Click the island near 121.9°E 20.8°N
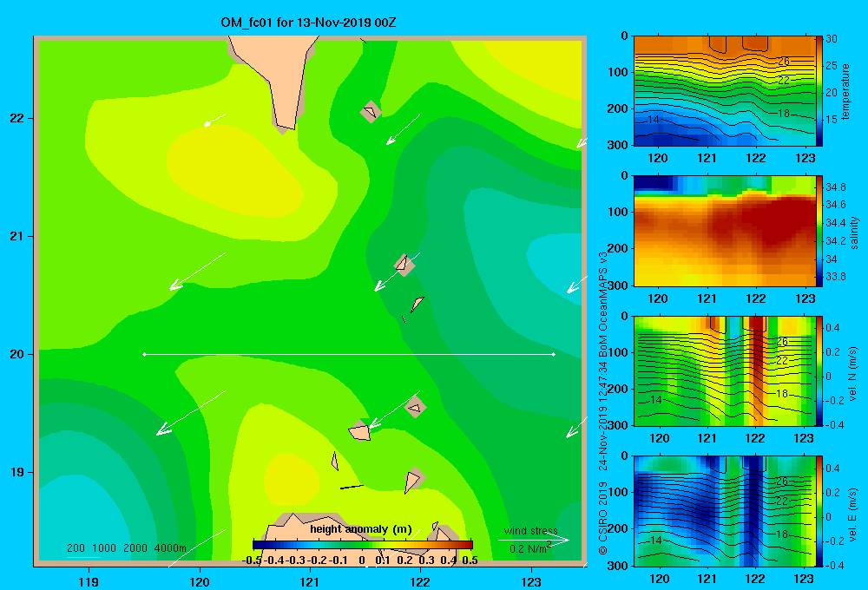868x590 pixels. (404, 265)
